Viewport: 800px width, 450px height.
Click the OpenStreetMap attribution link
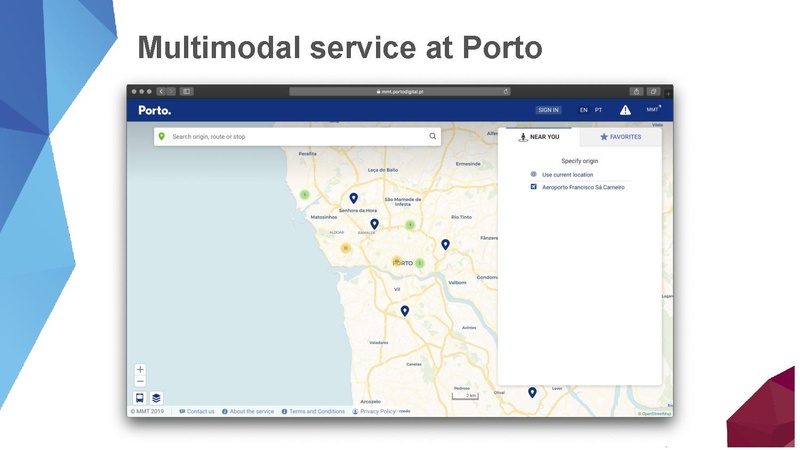point(655,414)
